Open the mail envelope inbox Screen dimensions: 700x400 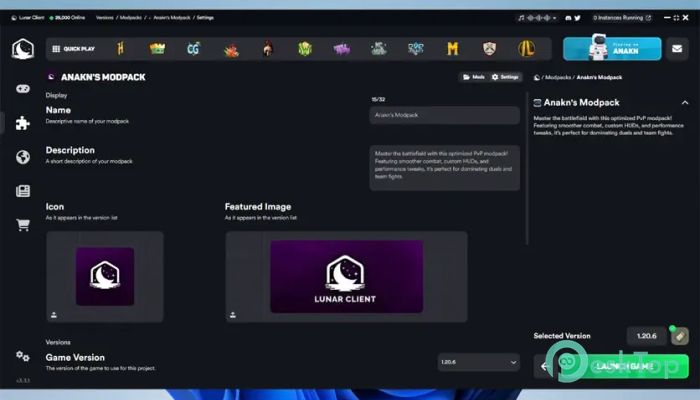tap(677, 49)
